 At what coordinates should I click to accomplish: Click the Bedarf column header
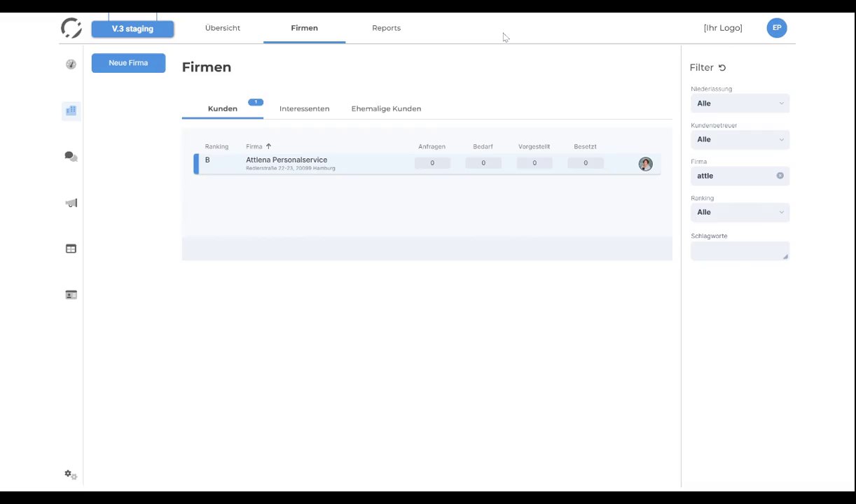pos(483,147)
